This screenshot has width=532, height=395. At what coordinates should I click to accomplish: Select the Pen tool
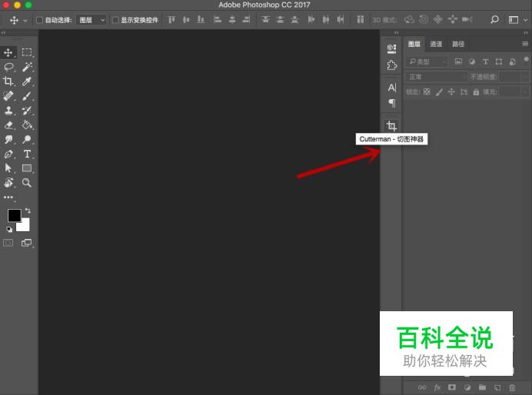coord(9,154)
